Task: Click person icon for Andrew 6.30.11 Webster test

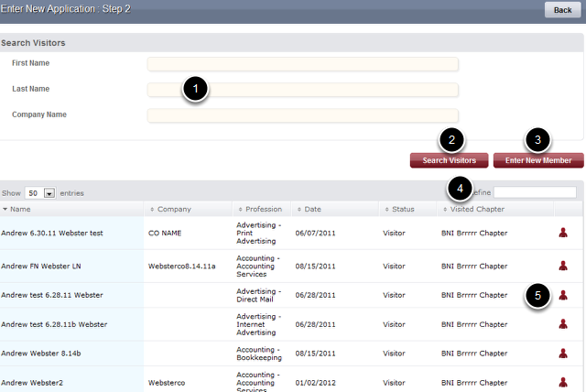Action: point(563,233)
